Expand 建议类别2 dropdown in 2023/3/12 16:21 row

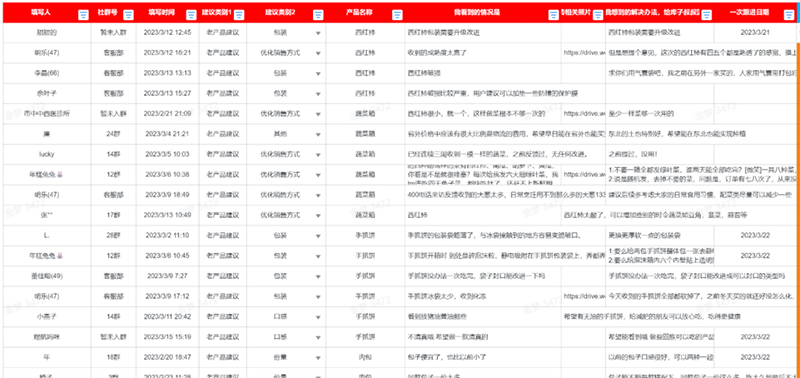[x=318, y=53]
